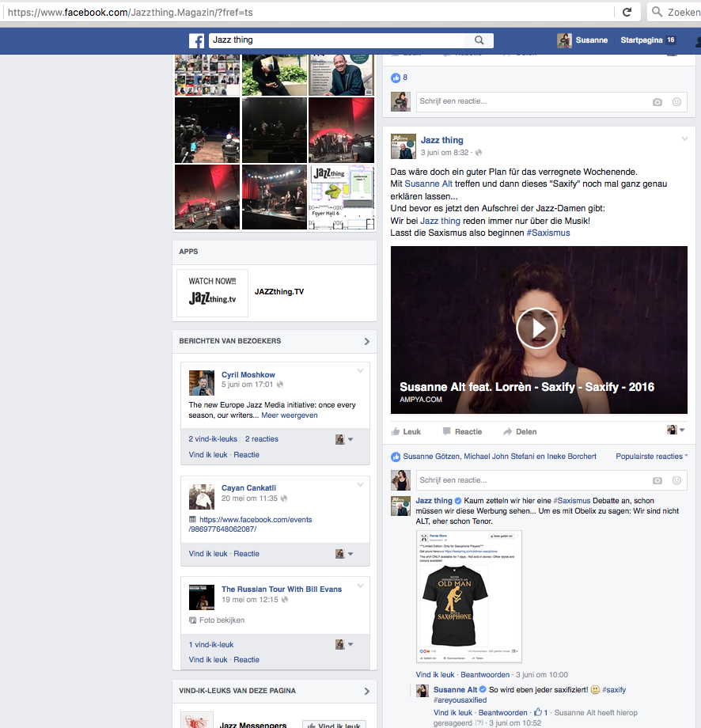Image resolution: width=701 pixels, height=728 pixels.
Task: Reload the page with browser refresh icon
Action: point(627,12)
